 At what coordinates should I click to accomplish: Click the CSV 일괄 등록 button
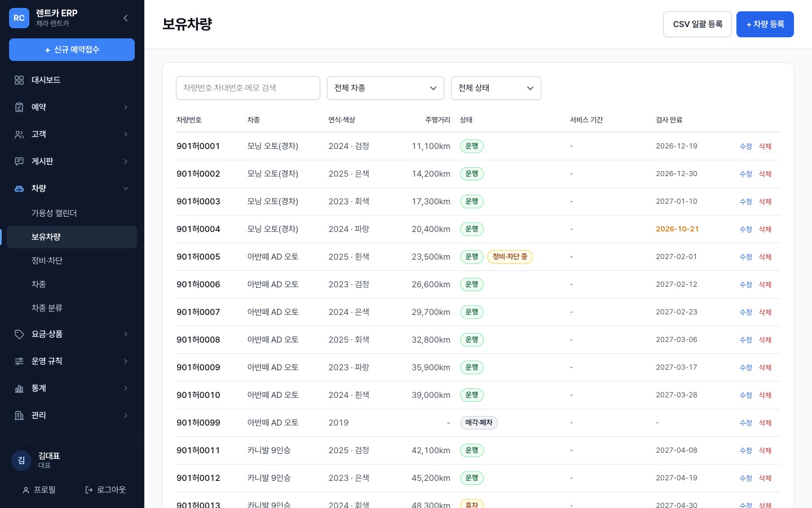click(698, 24)
